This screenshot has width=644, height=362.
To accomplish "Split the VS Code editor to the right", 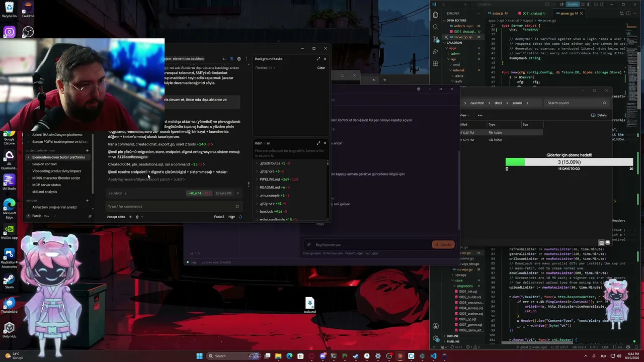I will [627, 14].
